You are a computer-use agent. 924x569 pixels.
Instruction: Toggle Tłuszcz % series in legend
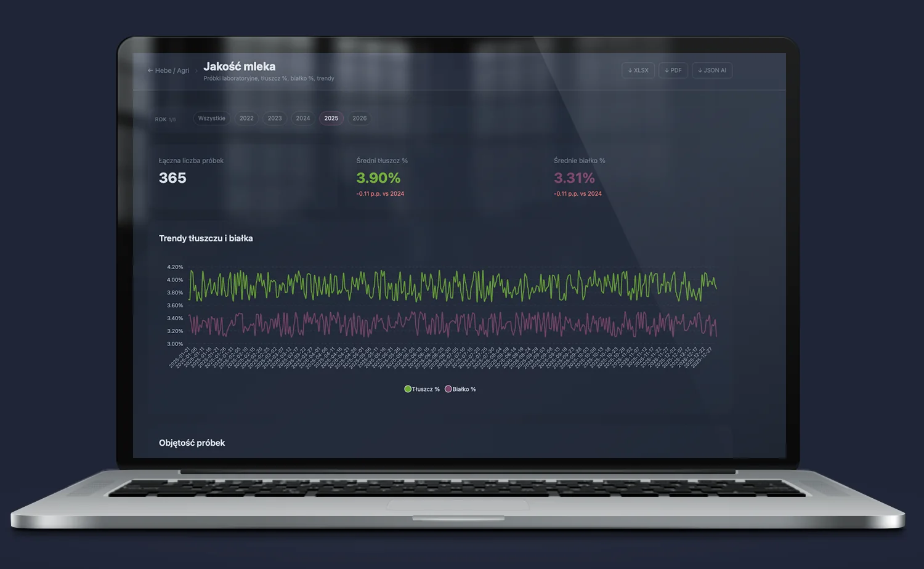[422, 389]
